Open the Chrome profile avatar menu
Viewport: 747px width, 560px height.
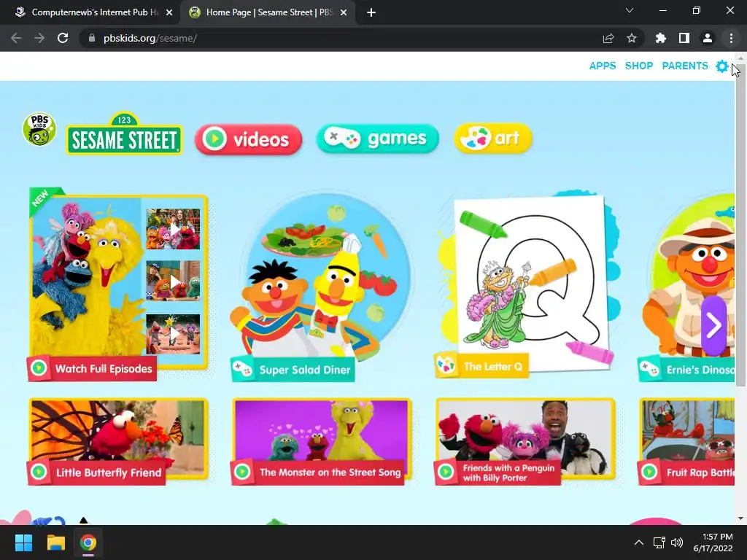click(x=708, y=38)
